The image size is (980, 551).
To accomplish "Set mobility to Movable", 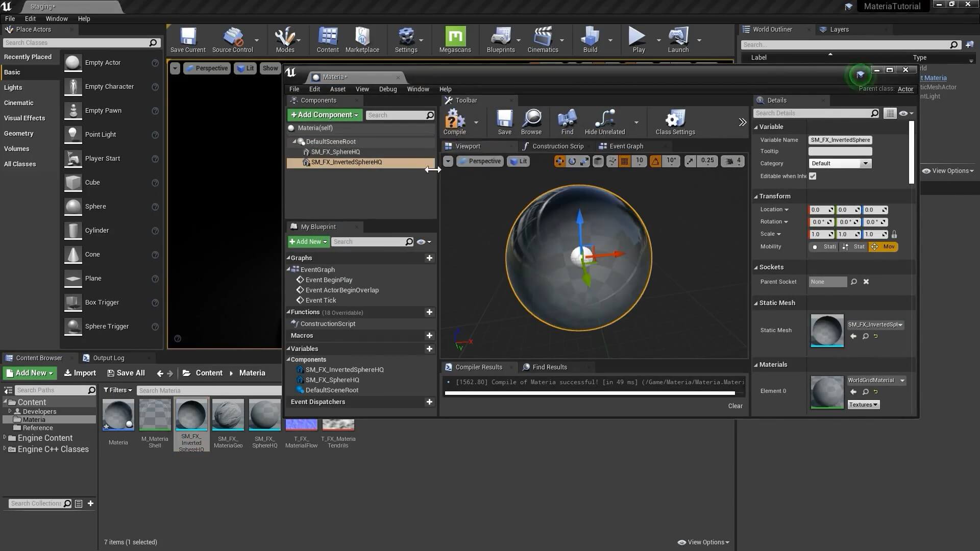I will [883, 247].
